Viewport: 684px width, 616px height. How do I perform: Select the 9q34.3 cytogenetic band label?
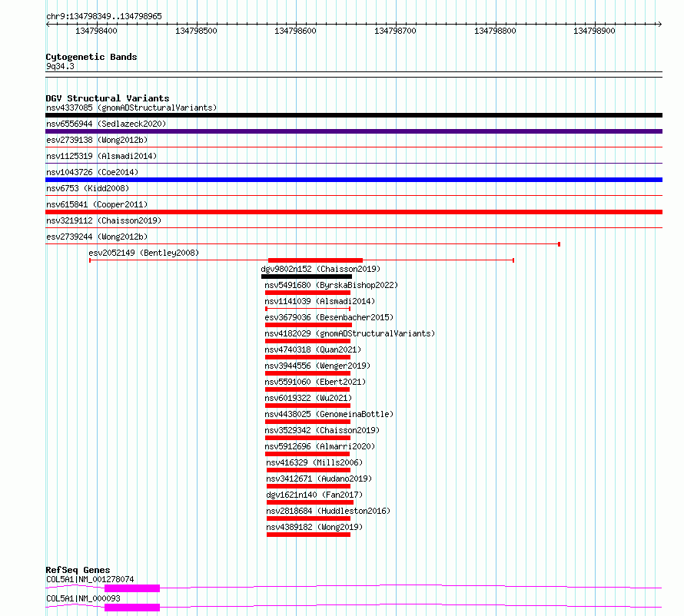(60, 66)
